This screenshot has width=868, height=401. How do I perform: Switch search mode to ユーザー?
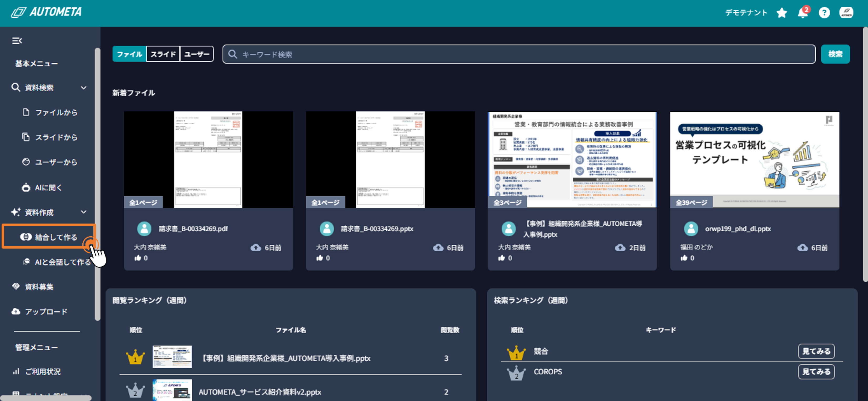pyautogui.click(x=197, y=54)
